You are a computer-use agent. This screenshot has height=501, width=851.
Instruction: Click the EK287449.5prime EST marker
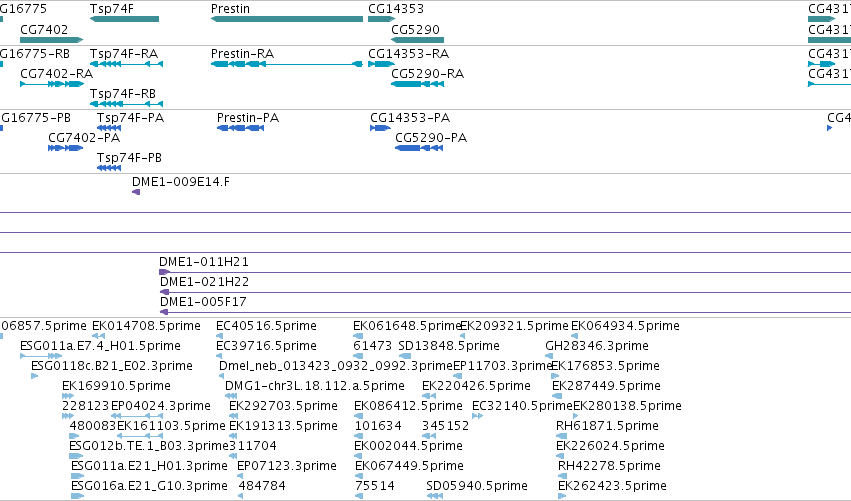(x=557, y=396)
